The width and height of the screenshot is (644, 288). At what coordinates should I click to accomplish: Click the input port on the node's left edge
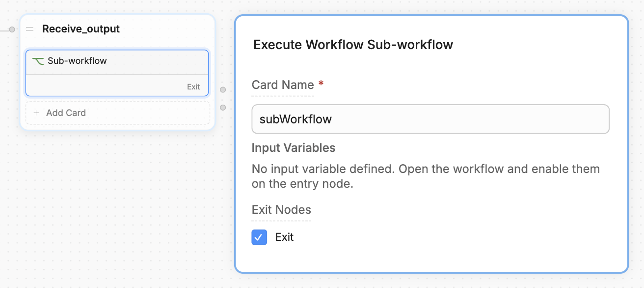(11, 29)
